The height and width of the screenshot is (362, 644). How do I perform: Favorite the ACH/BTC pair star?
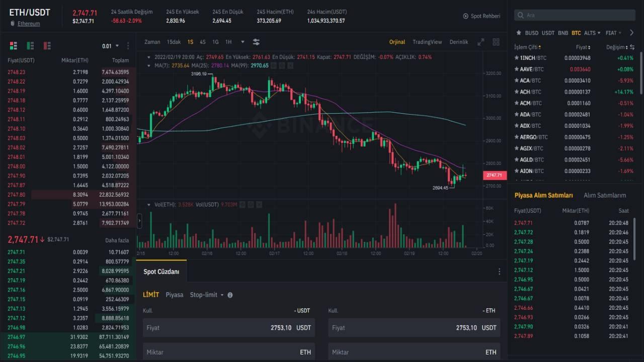(x=517, y=92)
